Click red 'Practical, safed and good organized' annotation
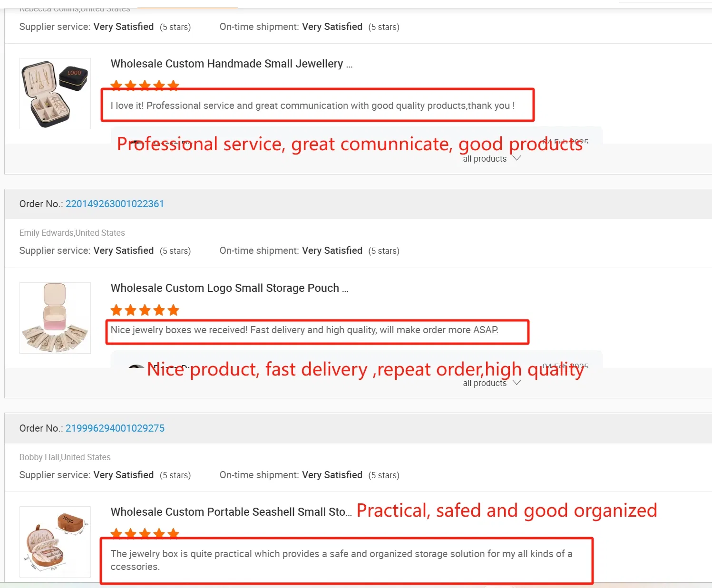712x588 pixels. pos(507,511)
